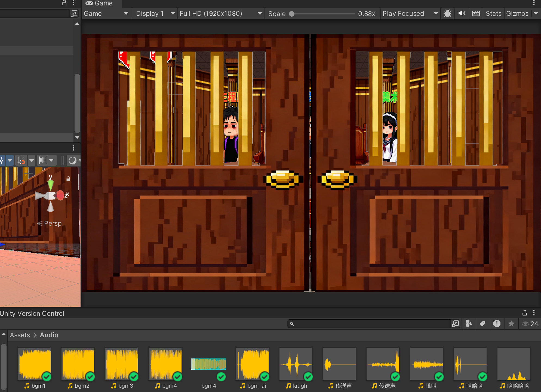Select the Game tab
Screen dimensions: 541x392
[x=99, y=4]
